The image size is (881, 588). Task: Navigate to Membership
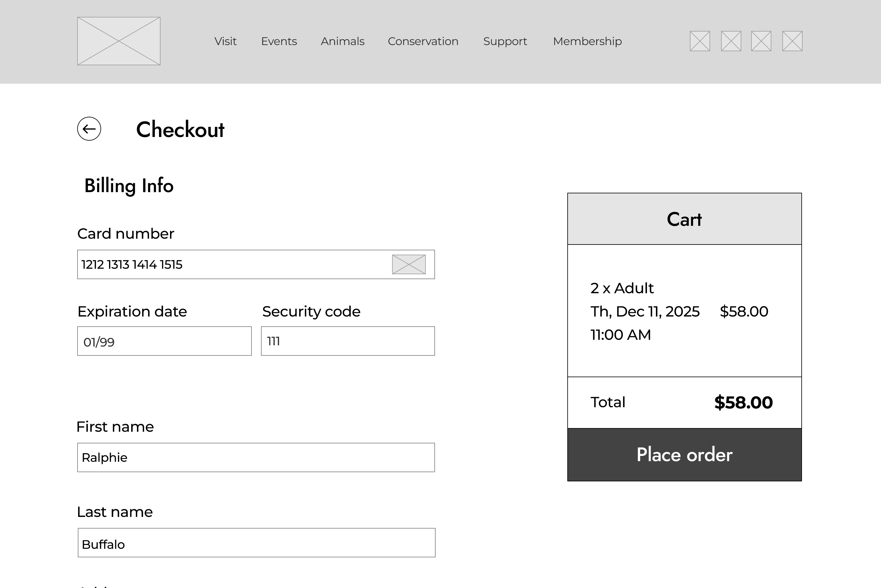point(588,41)
